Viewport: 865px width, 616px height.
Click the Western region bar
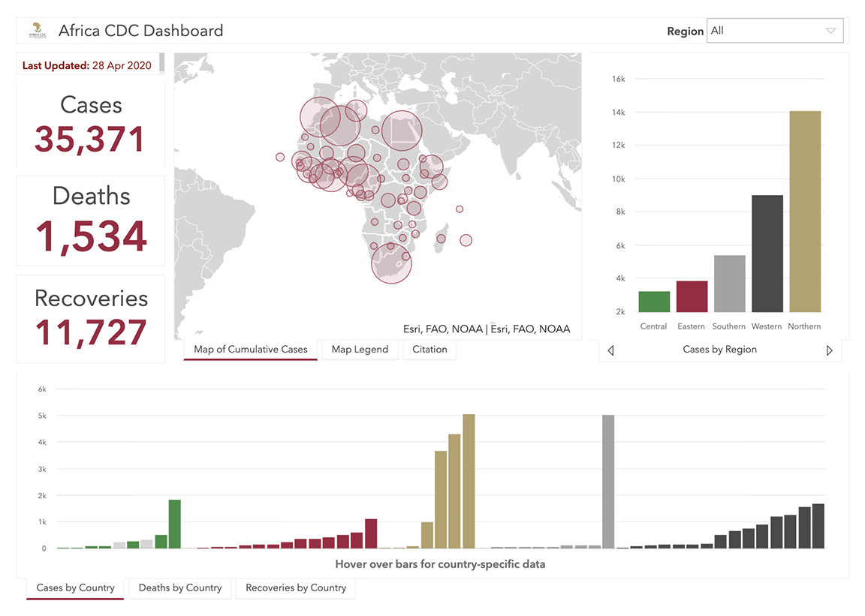[767, 254]
